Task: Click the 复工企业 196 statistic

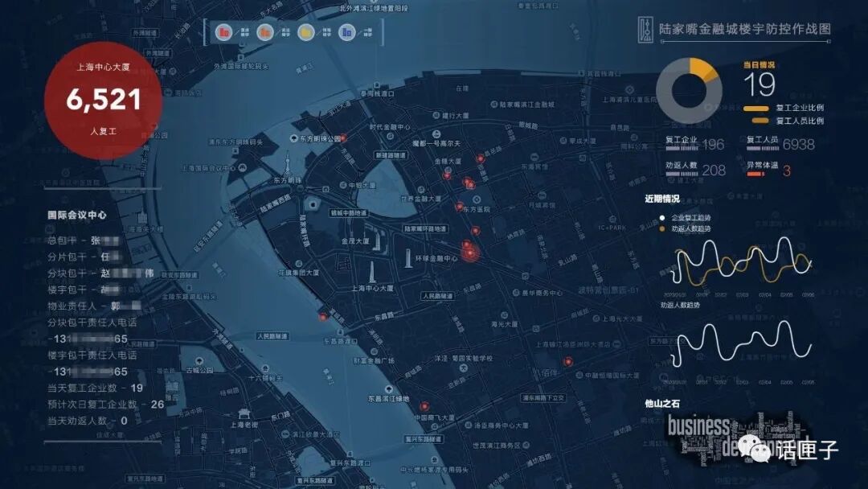Action: [694, 144]
